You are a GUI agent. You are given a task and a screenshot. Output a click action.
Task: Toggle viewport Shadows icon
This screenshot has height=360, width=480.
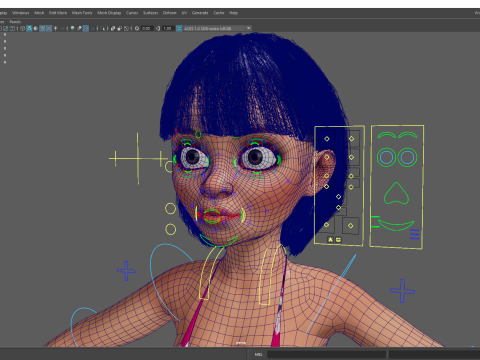coord(62,29)
